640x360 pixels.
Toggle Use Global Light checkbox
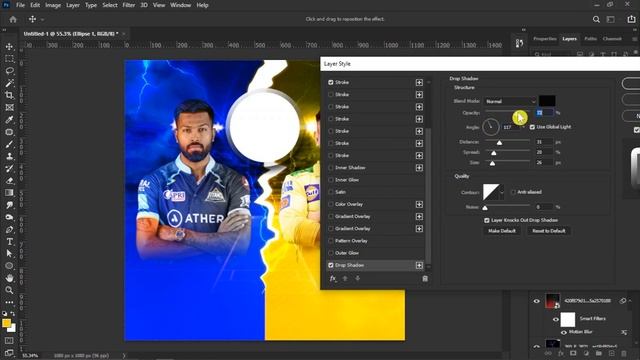coord(532,127)
